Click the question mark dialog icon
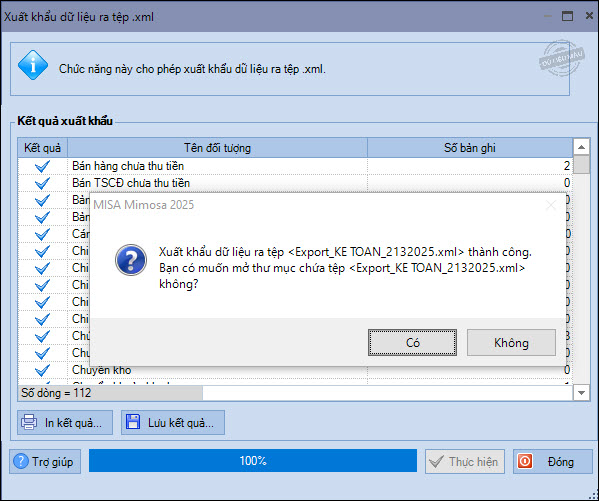The width and height of the screenshot is (599, 501). coord(131,260)
